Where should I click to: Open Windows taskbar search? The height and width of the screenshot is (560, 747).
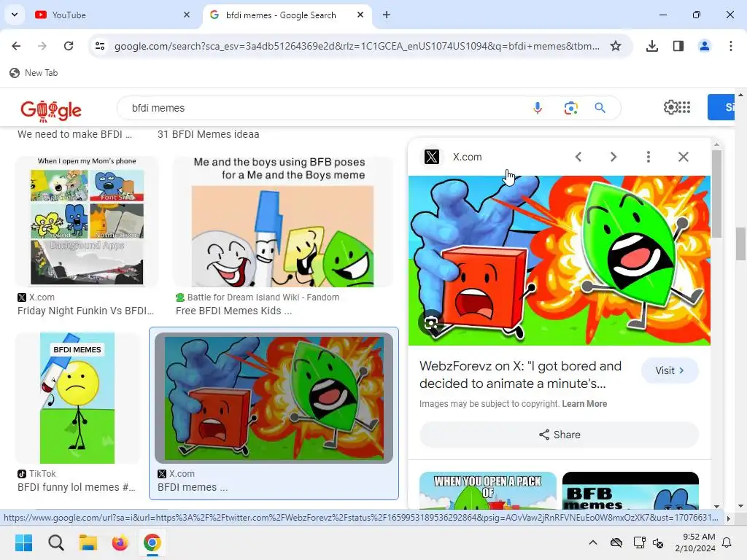point(55,542)
